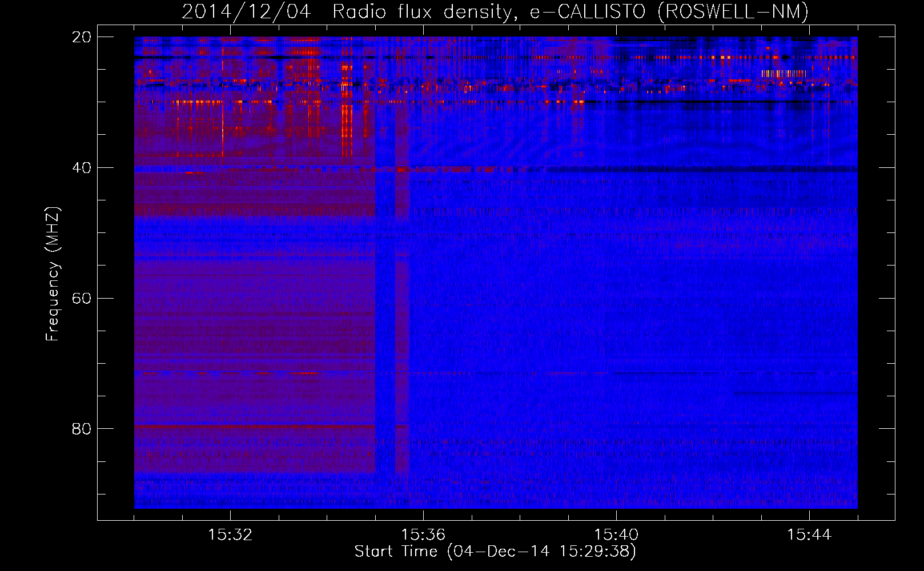Click the y-axis tick label '40'
This screenshot has width=924, height=571.
82,167
